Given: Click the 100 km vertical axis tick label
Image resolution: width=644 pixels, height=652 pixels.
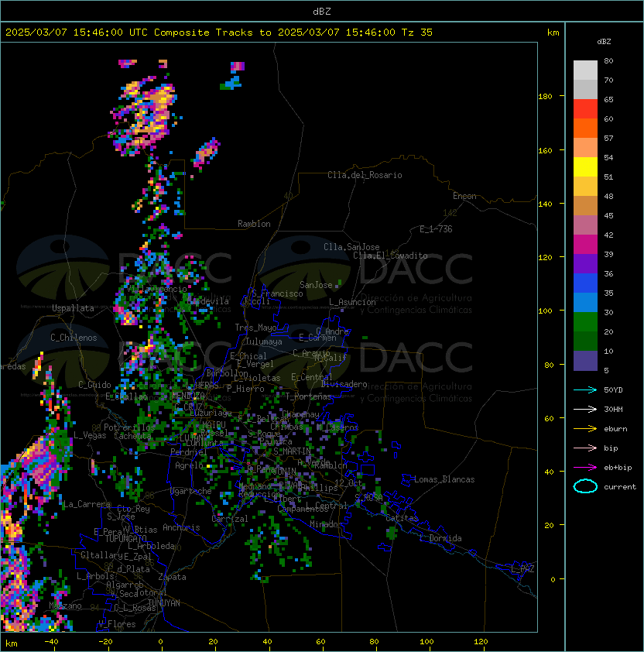Looking at the screenshot, I should (545, 311).
